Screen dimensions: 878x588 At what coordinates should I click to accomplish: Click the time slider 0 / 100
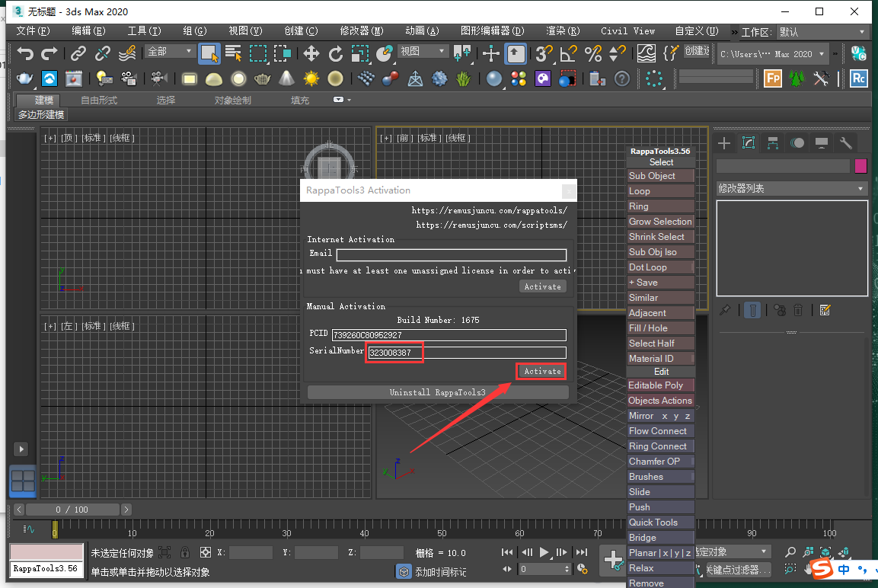pos(72,510)
